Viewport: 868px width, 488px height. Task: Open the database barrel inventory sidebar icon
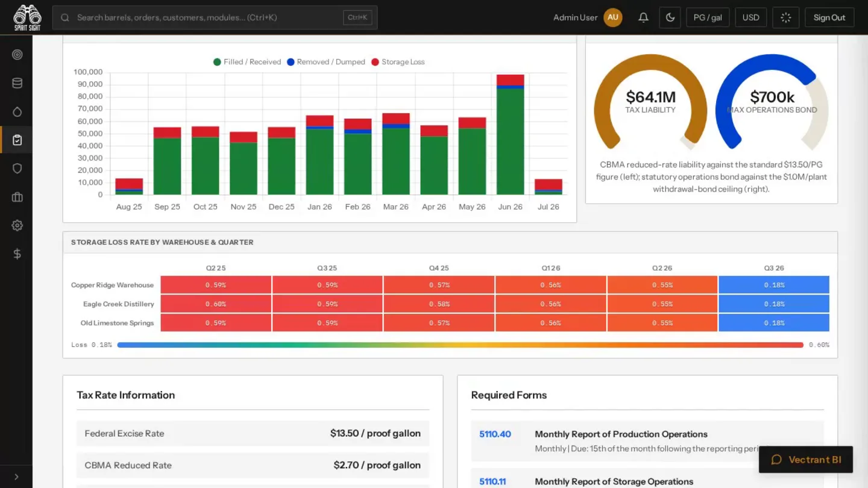17,83
